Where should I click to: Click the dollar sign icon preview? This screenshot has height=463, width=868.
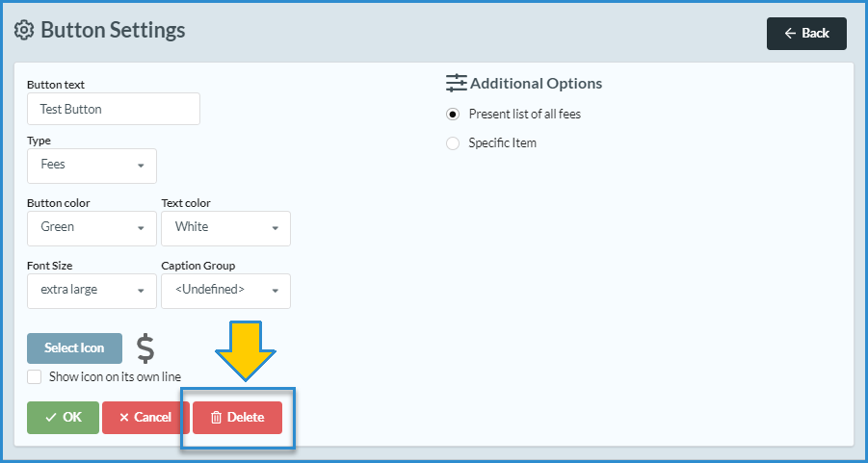(x=145, y=348)
